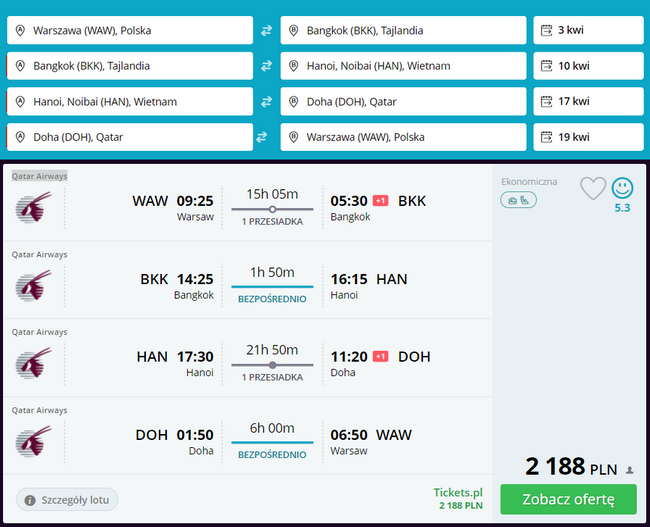
Task: Swap Warszawa and Bangkok airports icon
Action: pos(266,30)
